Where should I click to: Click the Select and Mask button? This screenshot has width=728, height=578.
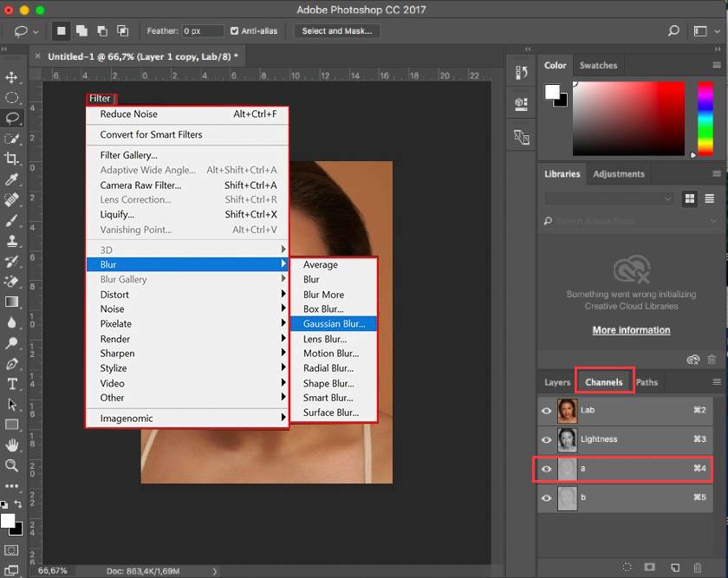[x=337, y=31]
